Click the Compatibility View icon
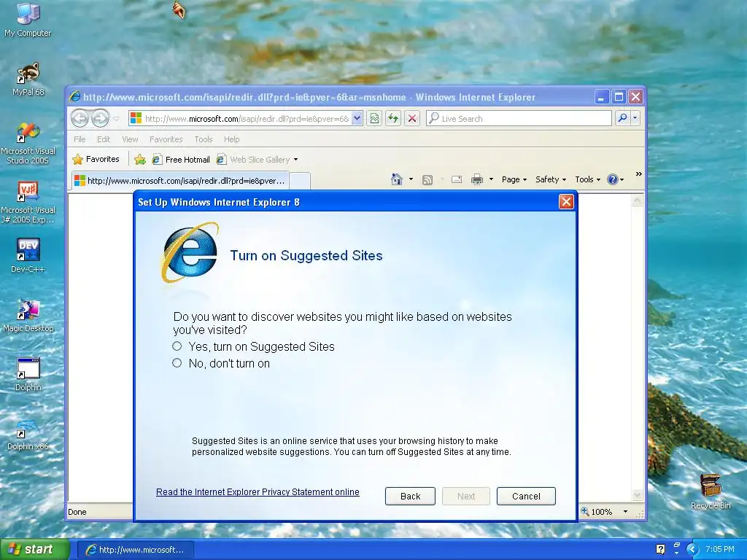Screen dimensions: 747x560 [374, 119]
